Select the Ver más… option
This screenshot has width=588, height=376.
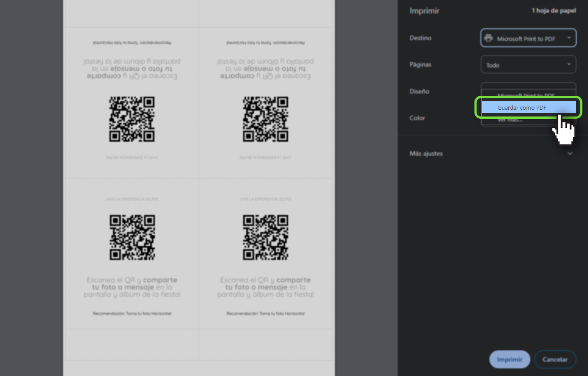point(529,120)
